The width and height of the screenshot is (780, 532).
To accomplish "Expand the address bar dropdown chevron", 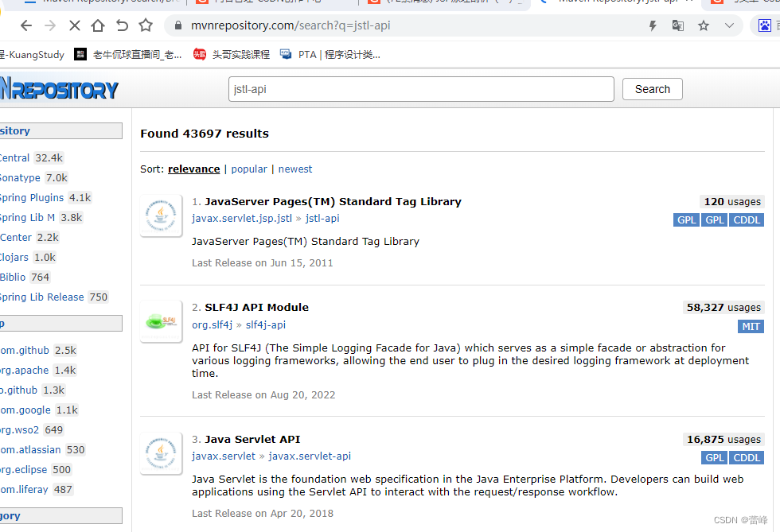I will 729,25.
